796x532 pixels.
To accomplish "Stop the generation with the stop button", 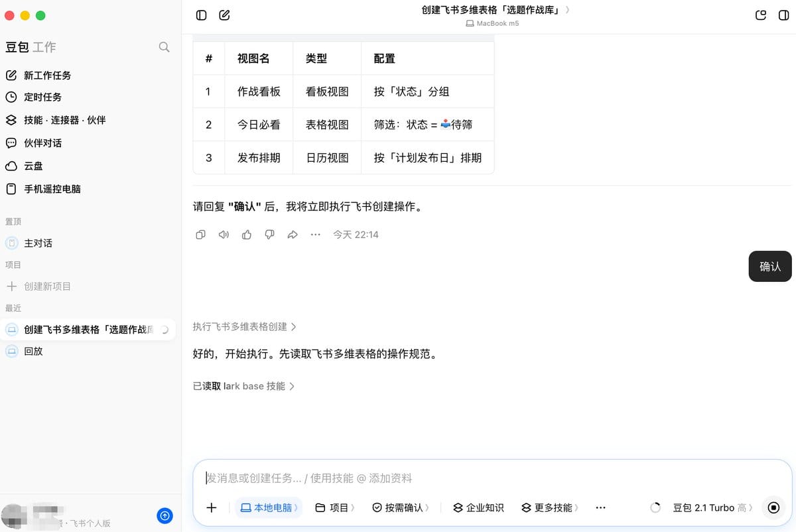I will (773, 507).
